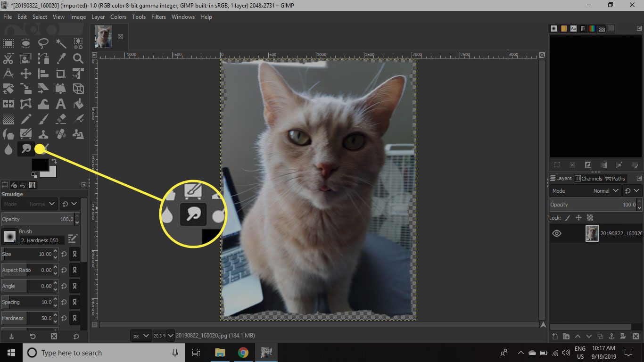
Task: Select the Fuzzy Select magic wand tool
Action: click(61, 44)
